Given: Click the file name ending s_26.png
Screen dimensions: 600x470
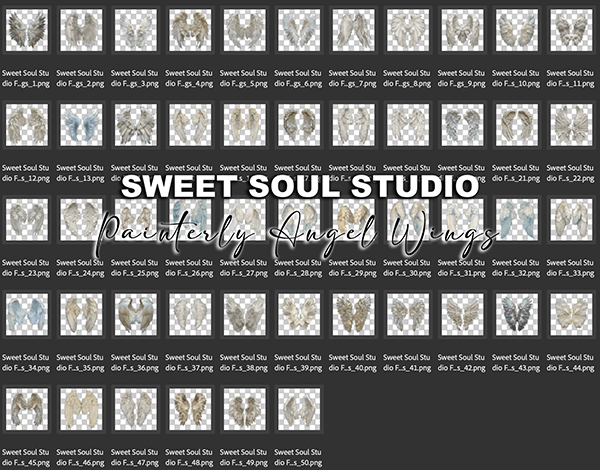Looking at the screenshot, I should [189, 268].
